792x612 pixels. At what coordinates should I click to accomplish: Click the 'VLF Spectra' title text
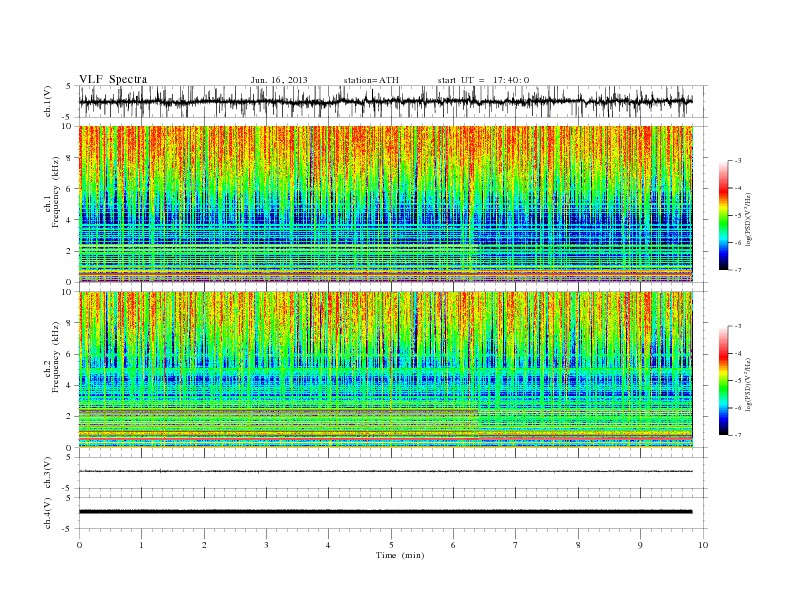click(113, 79)
